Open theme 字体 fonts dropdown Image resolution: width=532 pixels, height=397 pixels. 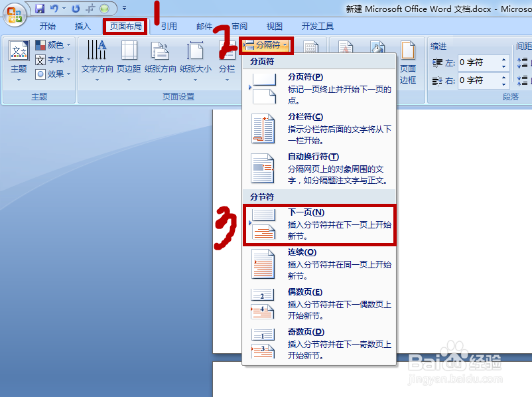point(53,60)
